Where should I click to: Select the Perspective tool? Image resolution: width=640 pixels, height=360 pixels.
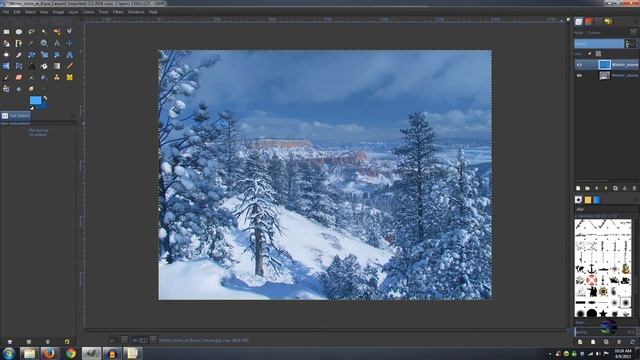(69, 54)
